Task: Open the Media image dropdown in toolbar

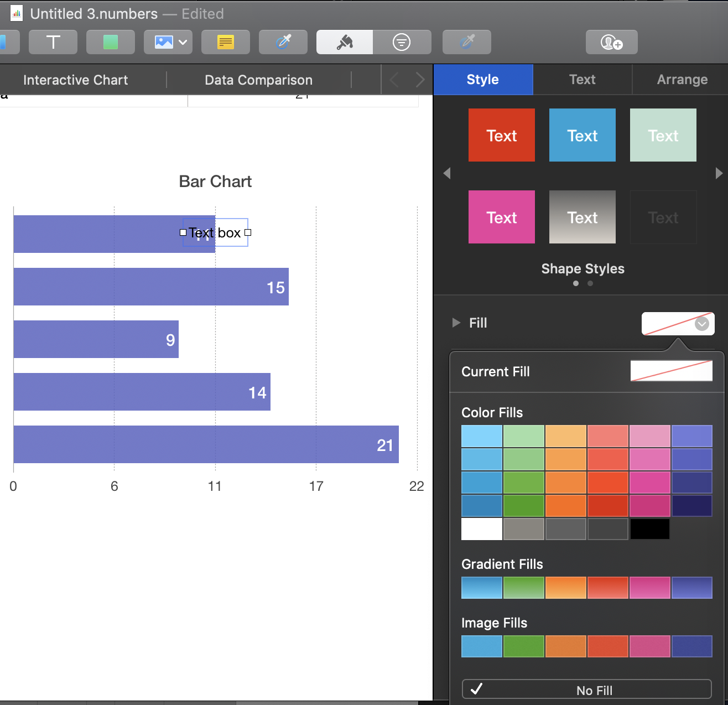Action: 168,42
